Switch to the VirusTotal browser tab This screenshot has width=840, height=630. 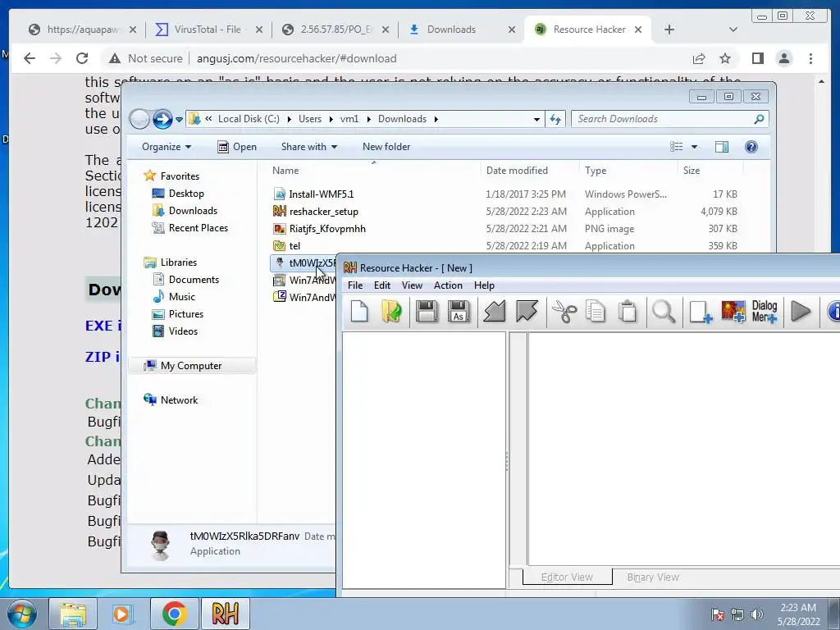207,30
